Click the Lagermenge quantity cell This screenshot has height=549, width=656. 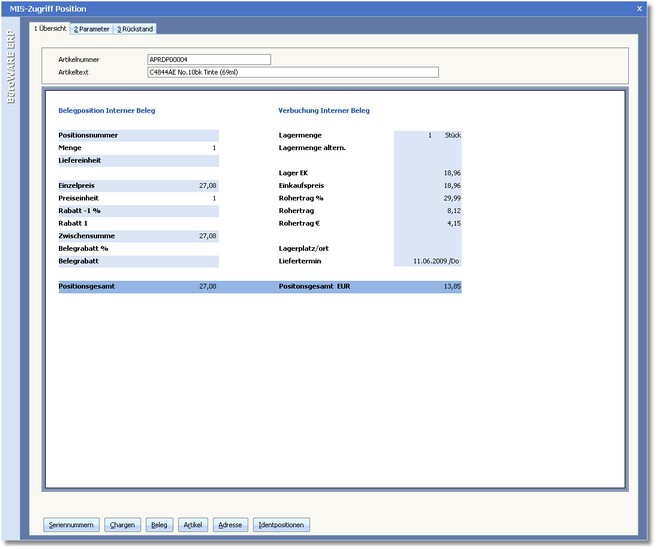(x=429, y=135)
